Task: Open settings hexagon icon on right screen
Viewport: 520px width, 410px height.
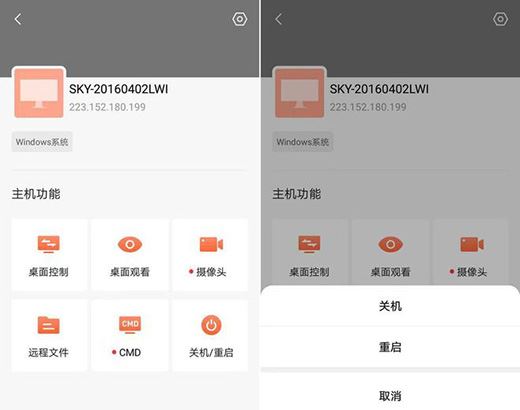Action: (500, 19)
